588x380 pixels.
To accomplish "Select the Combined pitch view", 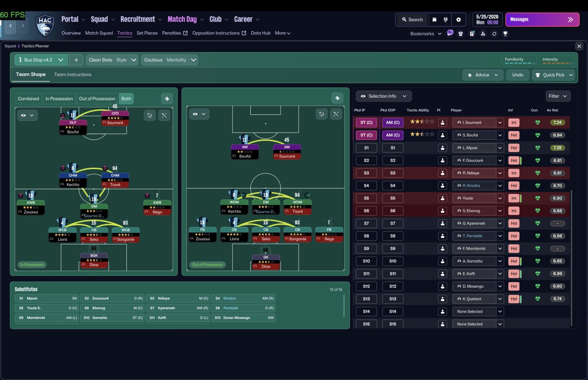I will coord(28,99).
